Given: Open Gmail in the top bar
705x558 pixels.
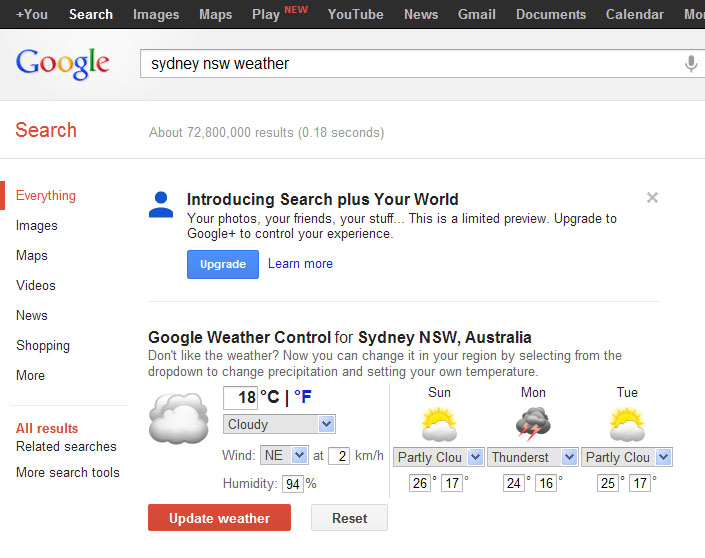Looking at the screenshot, I should (477, 14).
